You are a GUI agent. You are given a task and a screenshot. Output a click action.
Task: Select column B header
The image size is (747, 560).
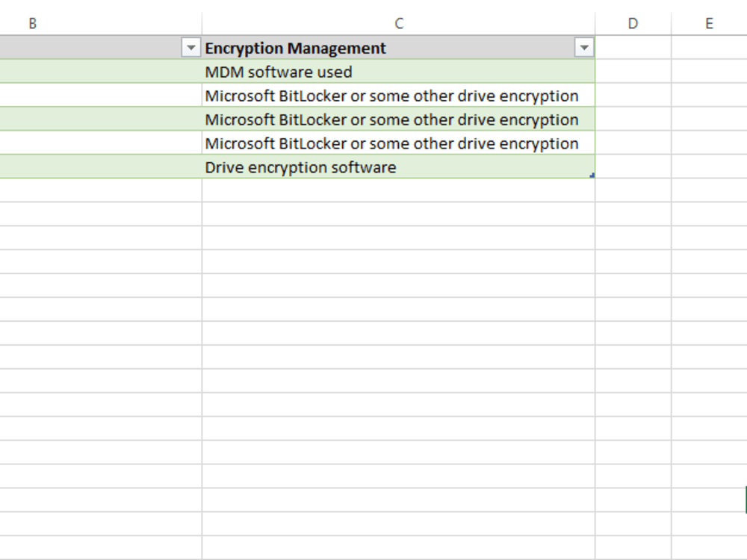(x=101, y=23)
